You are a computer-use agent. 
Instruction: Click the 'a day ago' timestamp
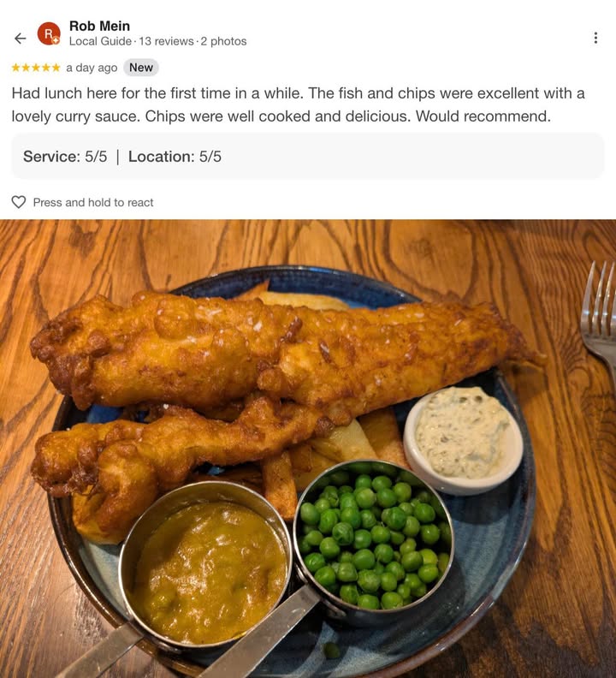[92, 68]
